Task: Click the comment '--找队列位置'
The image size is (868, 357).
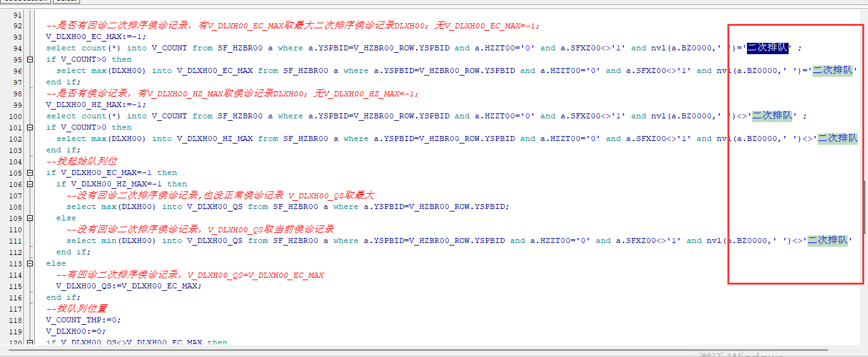Action: (x=76, y=309)
